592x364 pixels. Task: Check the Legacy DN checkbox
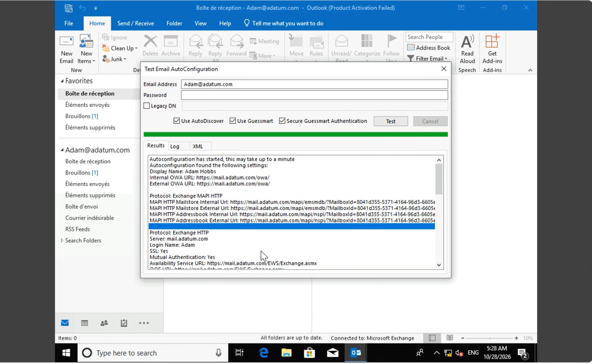(x=146, y=106)
